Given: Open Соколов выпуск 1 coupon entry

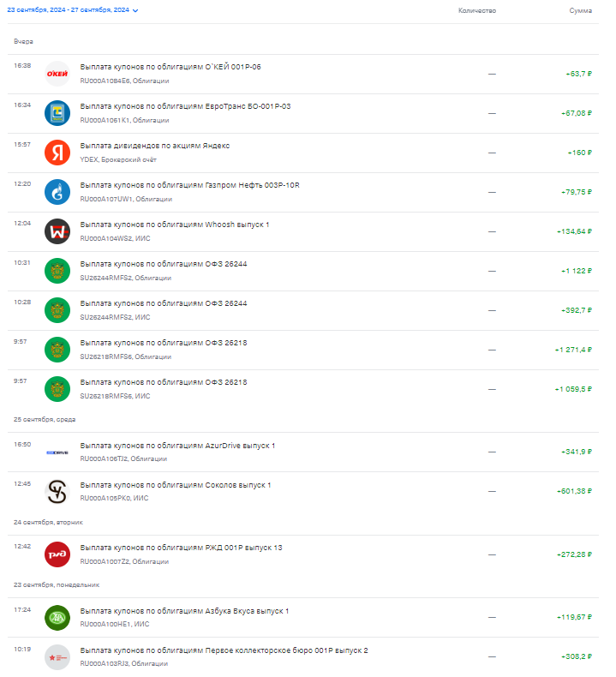Looking at the screenshot, I should 303,491.
